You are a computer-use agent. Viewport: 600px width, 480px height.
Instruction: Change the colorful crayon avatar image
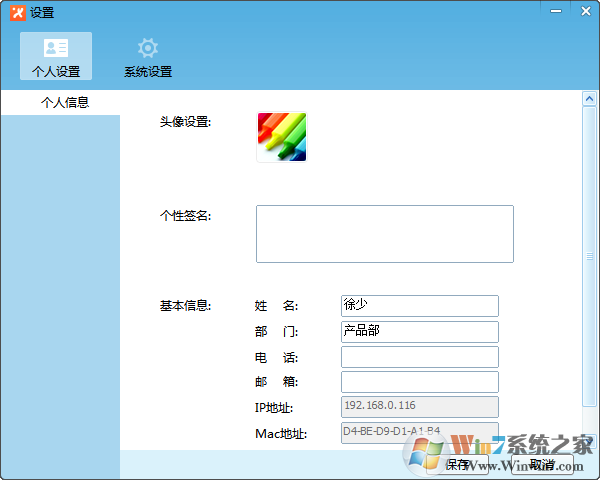coord(282,137)
